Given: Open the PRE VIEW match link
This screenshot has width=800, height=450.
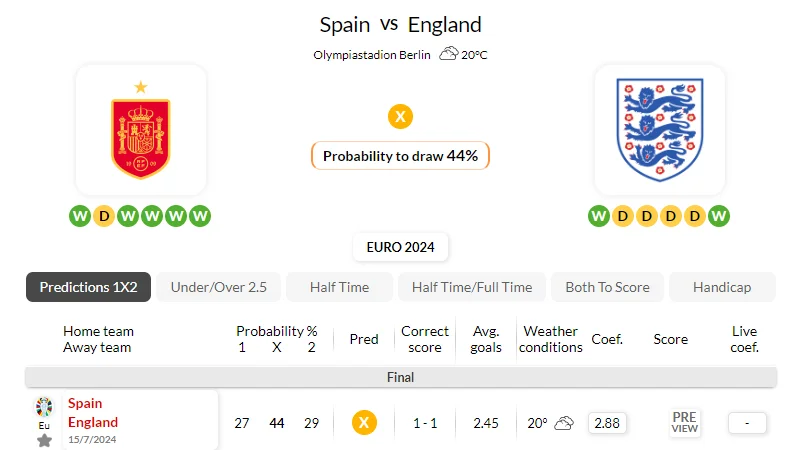Looking at the screenshot, I should (x=684, y=422).
